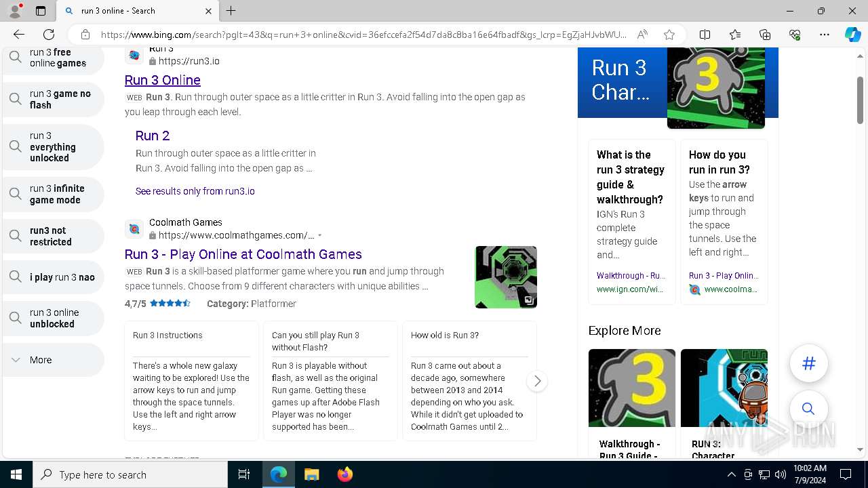This screenshot has height=488, width=868.
Task: Open volume control in tray
Action: point(780,474)
